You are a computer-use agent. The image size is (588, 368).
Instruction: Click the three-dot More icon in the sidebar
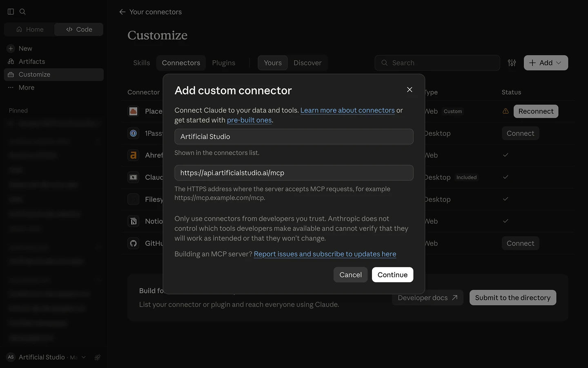click(x=11, y=88)
